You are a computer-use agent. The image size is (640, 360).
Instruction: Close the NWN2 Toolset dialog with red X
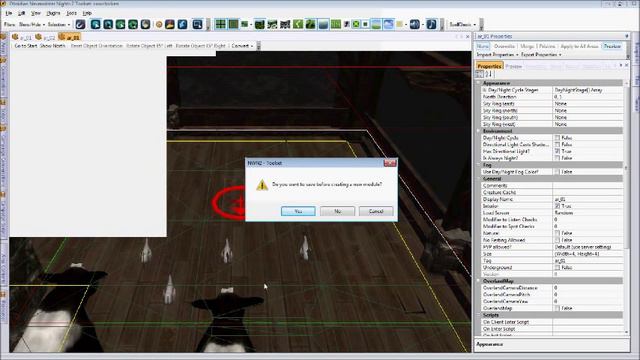390,163
